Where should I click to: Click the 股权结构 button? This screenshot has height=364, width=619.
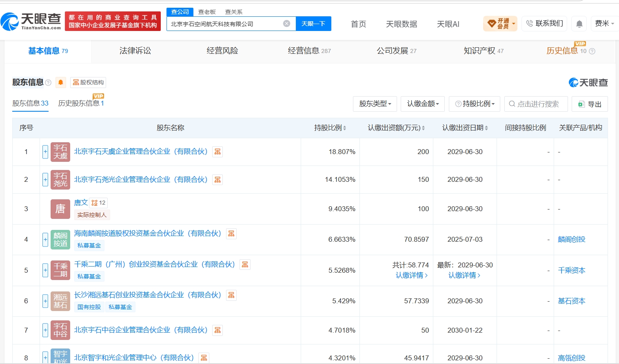88,82
